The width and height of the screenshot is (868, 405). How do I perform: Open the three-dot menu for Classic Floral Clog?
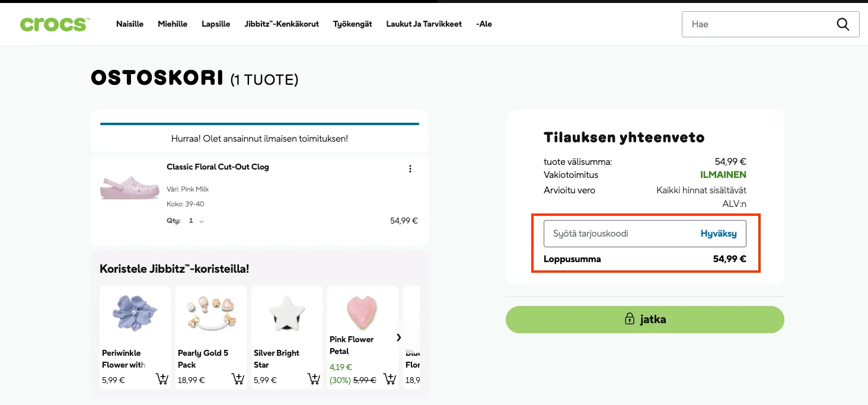410,169
